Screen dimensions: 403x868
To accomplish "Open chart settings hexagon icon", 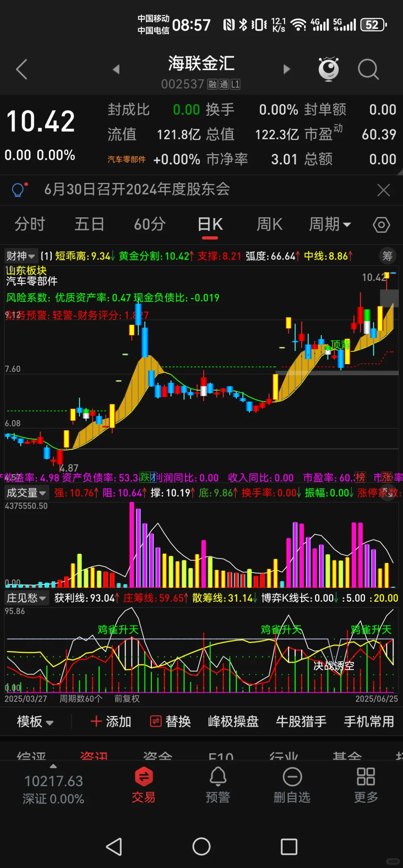I will point(381,224).
